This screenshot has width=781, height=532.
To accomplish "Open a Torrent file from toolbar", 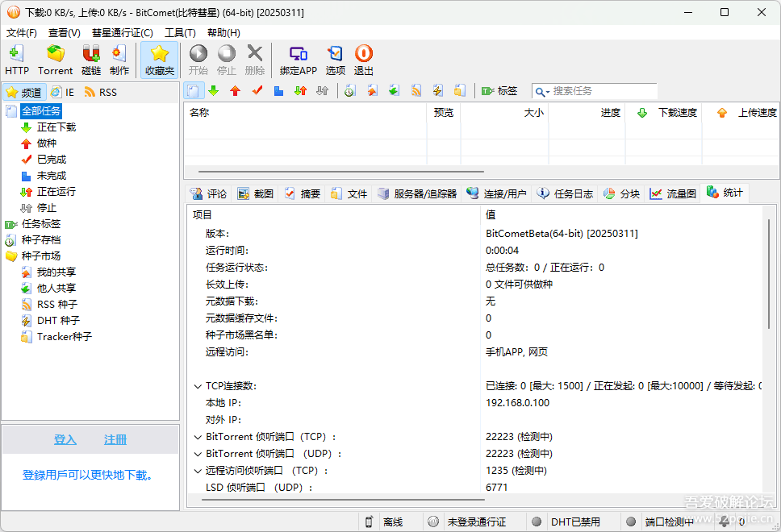I will (x=56, y=60).
